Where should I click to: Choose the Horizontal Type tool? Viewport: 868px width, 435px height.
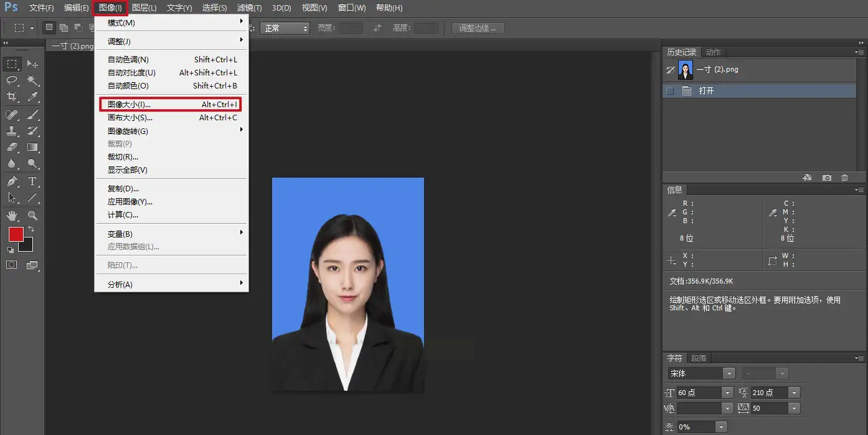(x=32, y=181)
